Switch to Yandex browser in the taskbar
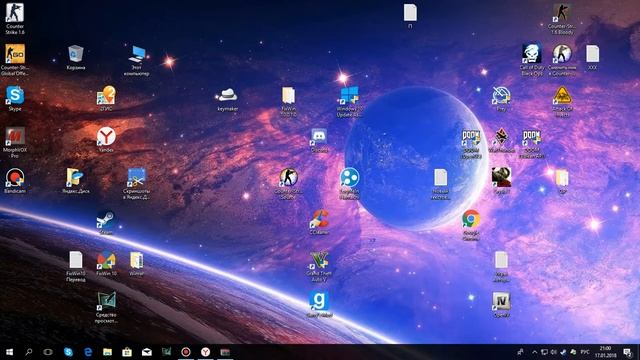 coord(205,352)
